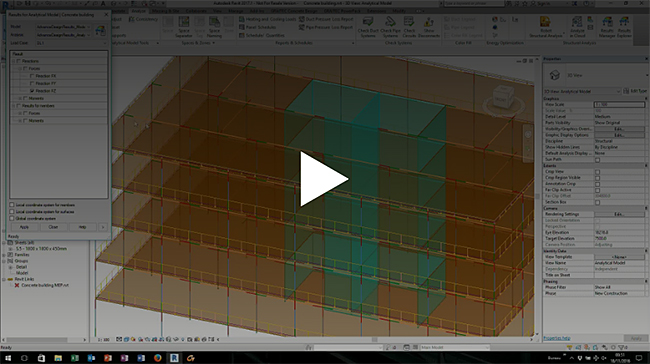The image size is (650, 364).
Task: Toggle the Reactions checkbox
Action: tap(19, 61)
